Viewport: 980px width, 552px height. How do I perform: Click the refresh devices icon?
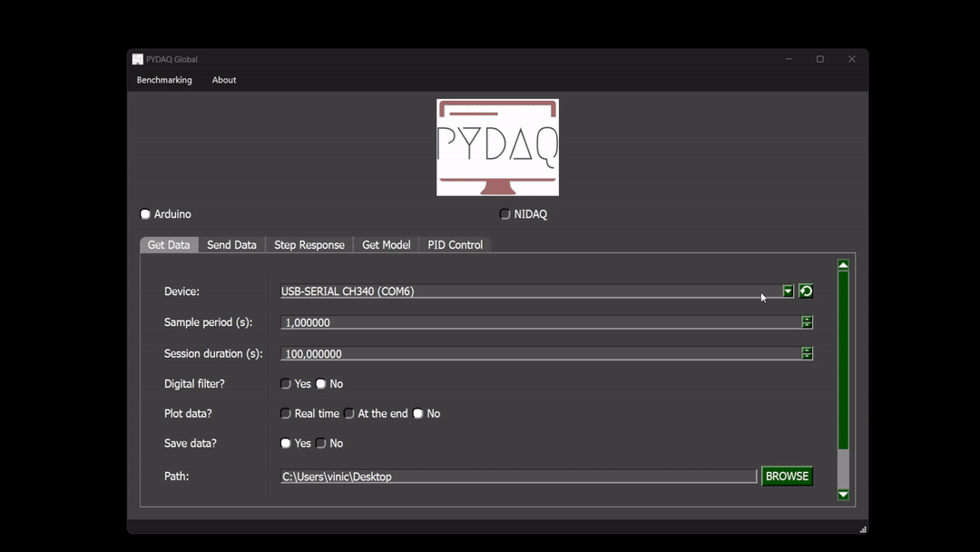[x=806, y=291]
